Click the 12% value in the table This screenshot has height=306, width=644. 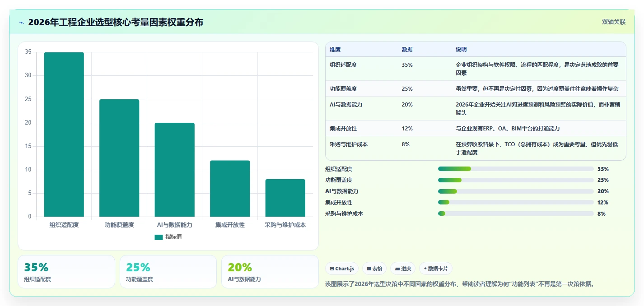click(x=407, y=129)
